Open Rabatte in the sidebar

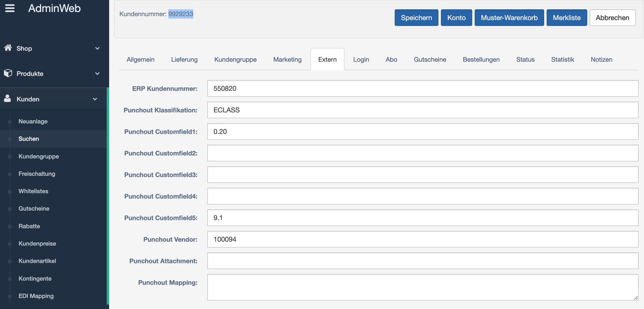pos(29,226)
